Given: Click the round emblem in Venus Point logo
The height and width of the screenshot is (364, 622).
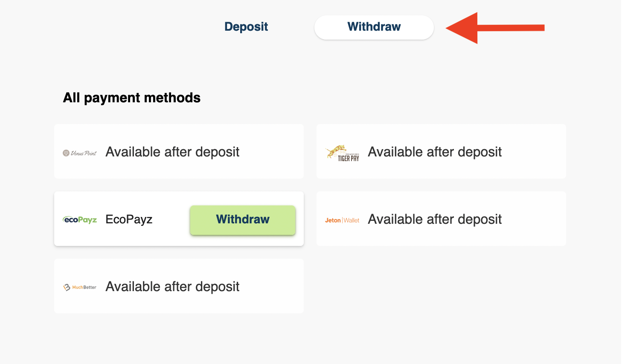Looking at the screenshot, I should pos(66,153).
